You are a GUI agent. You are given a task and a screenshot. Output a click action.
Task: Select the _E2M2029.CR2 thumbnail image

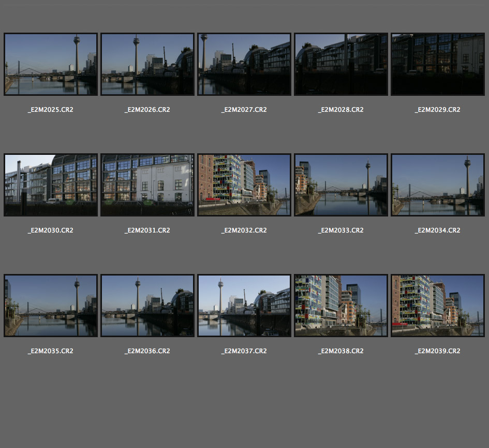tap(438, 64)
